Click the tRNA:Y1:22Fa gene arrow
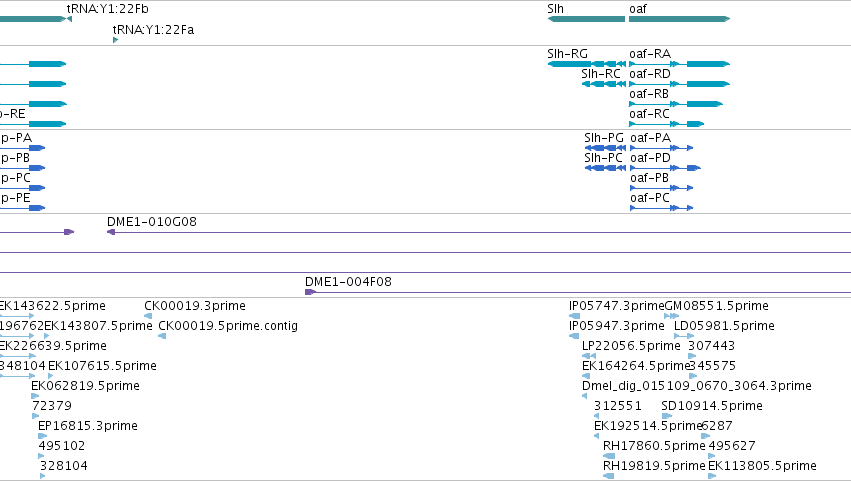The width and height of the screenshot is (851, 481). click(x=115, y=40)
